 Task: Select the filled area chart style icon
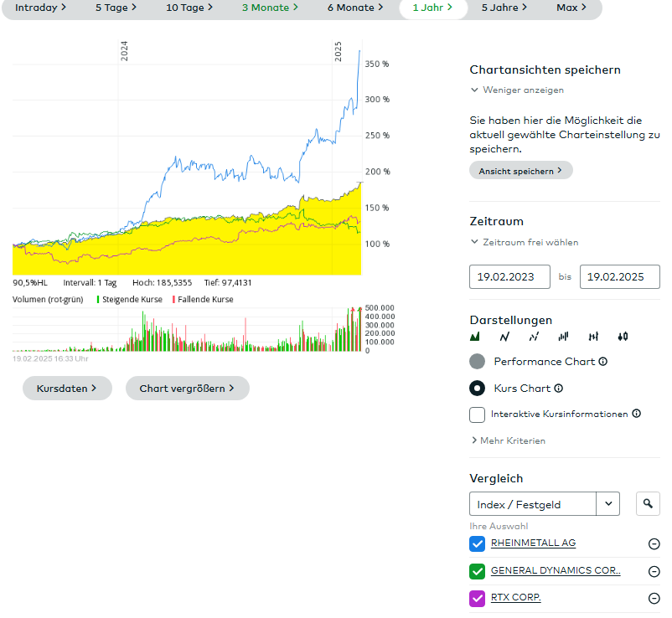click(x=475, y=337)
